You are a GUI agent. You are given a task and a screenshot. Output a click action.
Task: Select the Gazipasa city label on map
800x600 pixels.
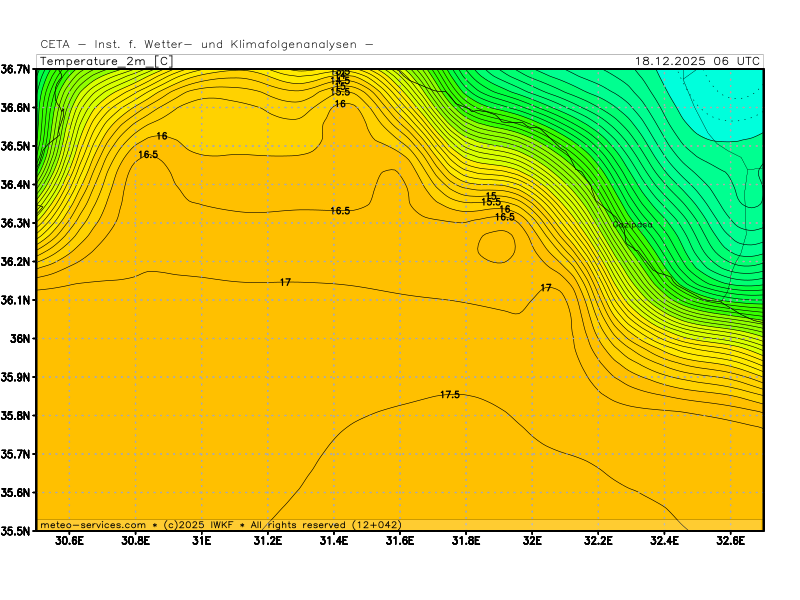click(x=632, y=225)
